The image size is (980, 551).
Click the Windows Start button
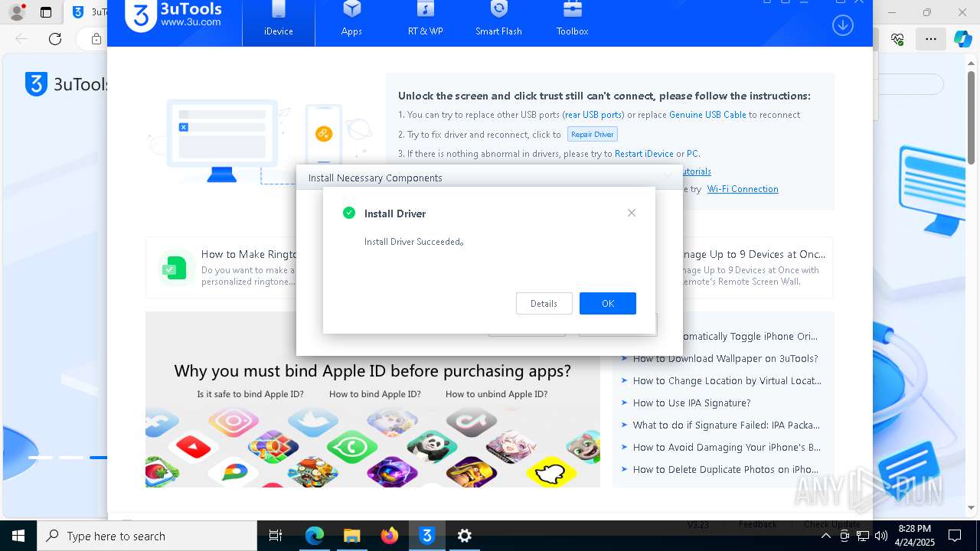pyautogui.click(x=18, y=536)
